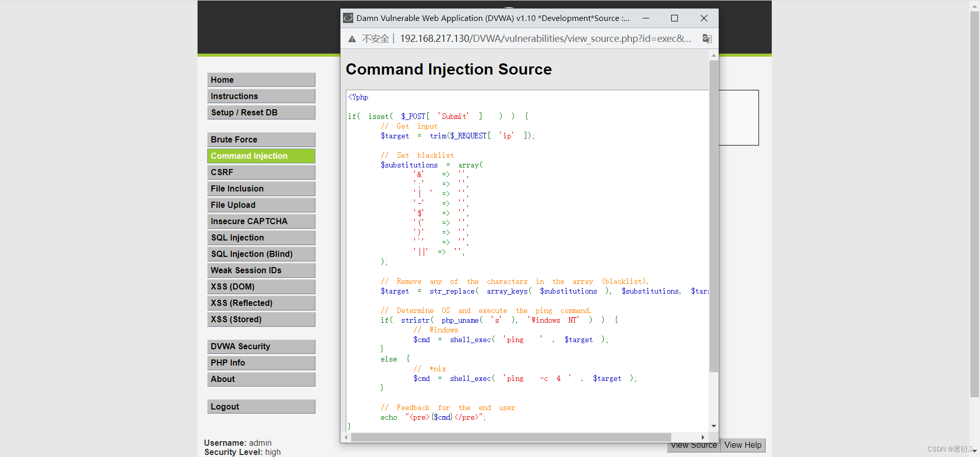Click the Command Injection Source heading

[449, 69]
